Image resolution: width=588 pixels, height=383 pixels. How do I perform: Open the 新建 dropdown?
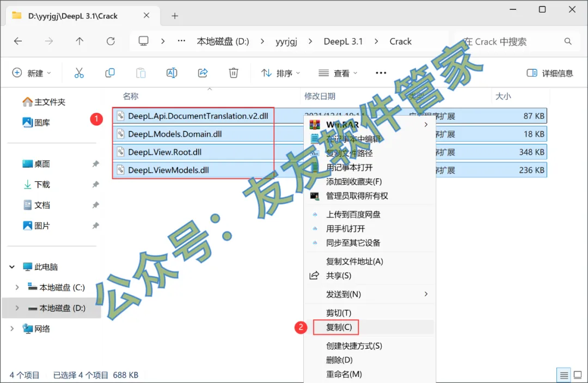(x=32, y=73)
